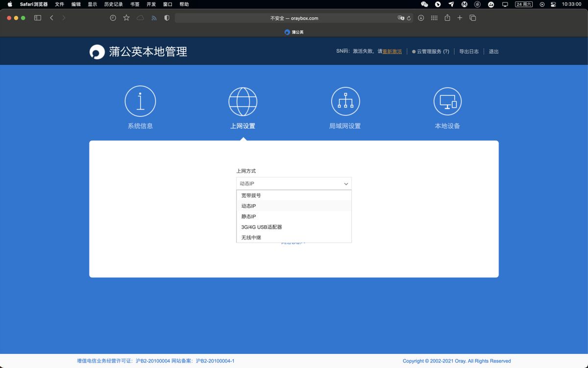Image resolution: width=588 pixels, height=368 pixels.
Task: Open the privacy shield icon
Action: coord(167,18)
